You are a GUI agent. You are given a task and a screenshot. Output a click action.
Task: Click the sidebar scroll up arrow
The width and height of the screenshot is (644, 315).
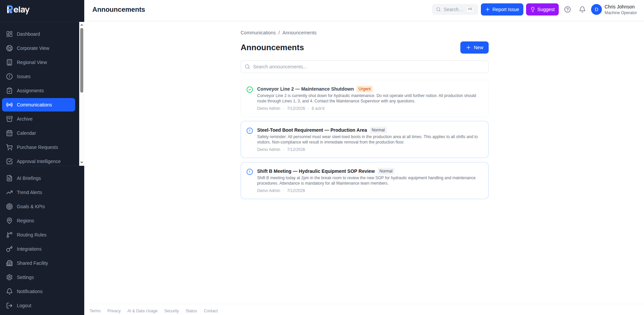(82, 25)
